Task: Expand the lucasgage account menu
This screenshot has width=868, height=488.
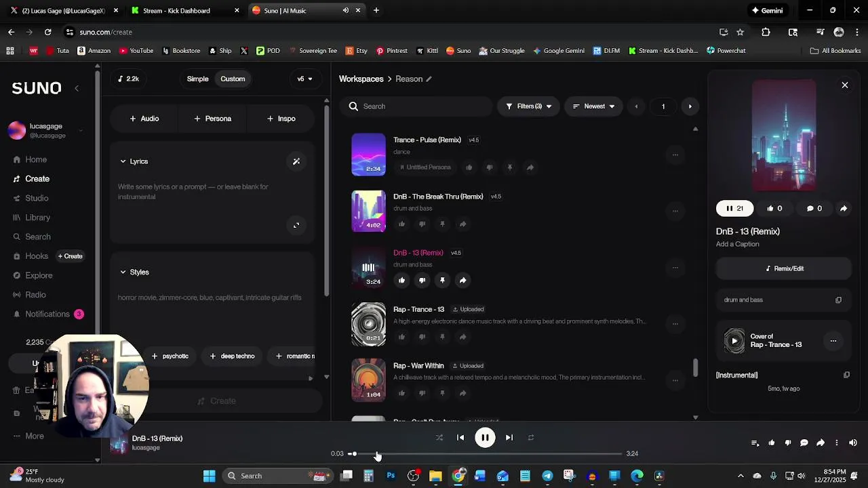Action: [81, 130]
